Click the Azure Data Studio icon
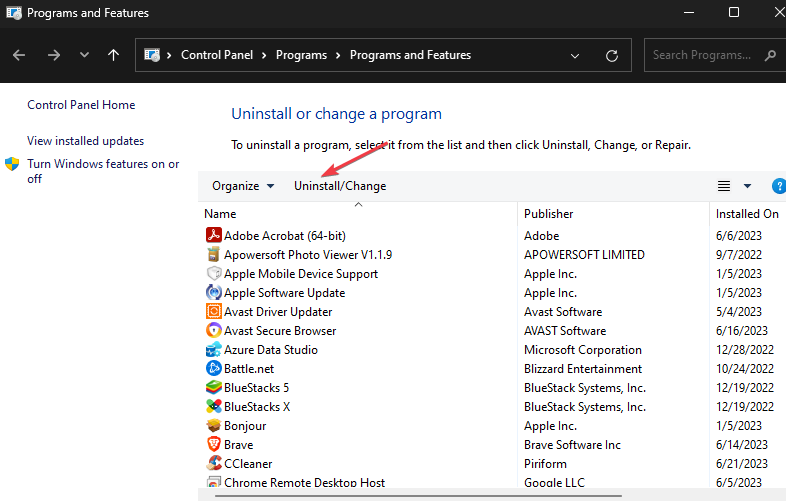Viewport: 786px width, 501px height. click(x=213, y=349)
